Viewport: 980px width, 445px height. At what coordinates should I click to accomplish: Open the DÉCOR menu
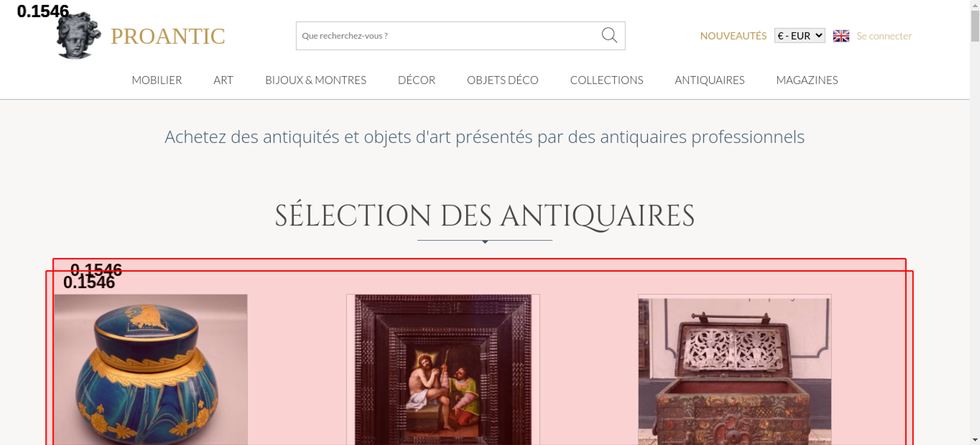coord(416,80)
